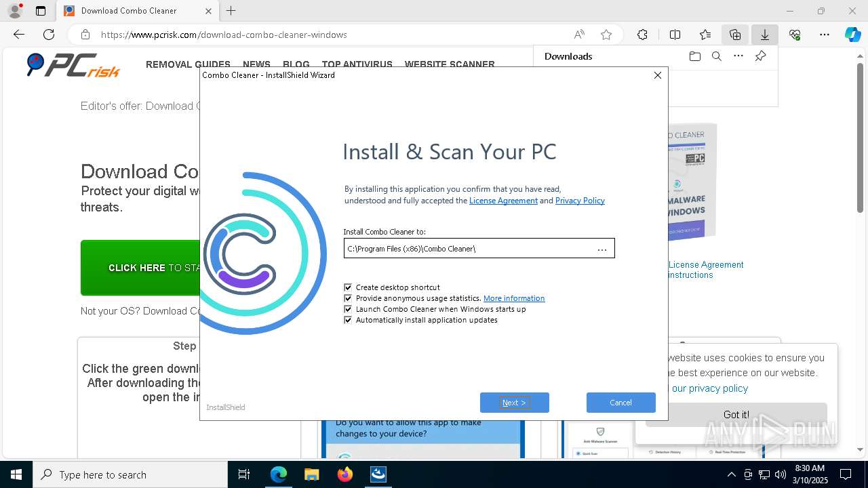Open the NEWS section on PCrisk
The width and height of the screenshot is (868, 488).
[x=256, y=64]
